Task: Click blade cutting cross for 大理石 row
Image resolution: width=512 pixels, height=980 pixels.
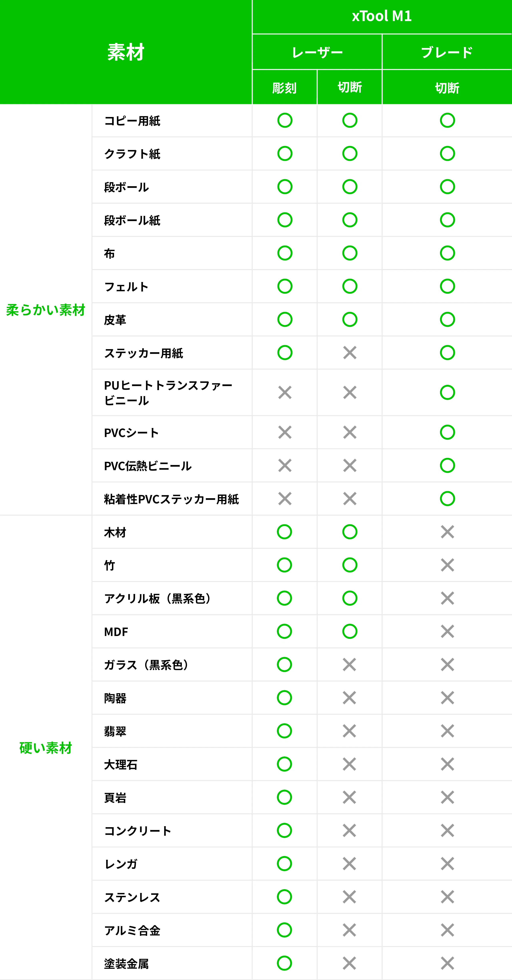Action: tap(447, 764)
